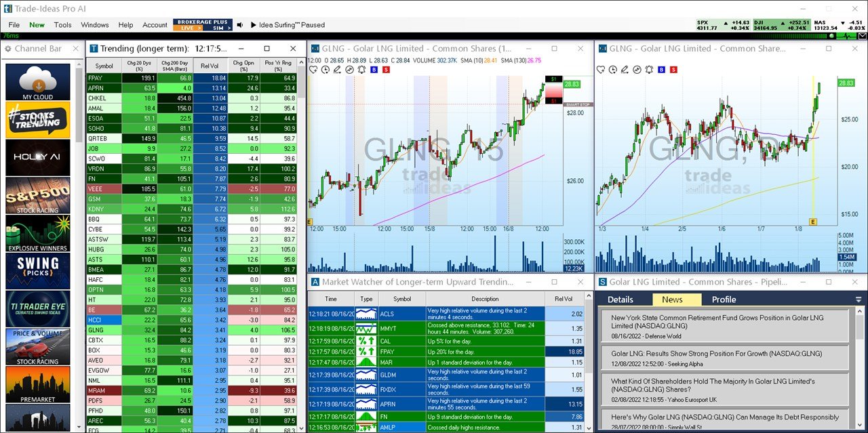Viewport: 868px width, 433px height.
Task: Open the Windows menu
Action: 95,25
